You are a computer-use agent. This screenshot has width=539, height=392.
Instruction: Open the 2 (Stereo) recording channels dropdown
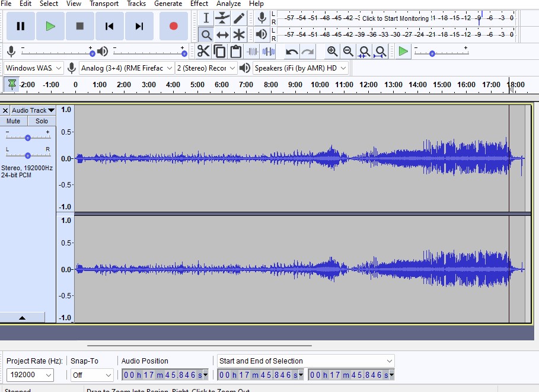206,68
